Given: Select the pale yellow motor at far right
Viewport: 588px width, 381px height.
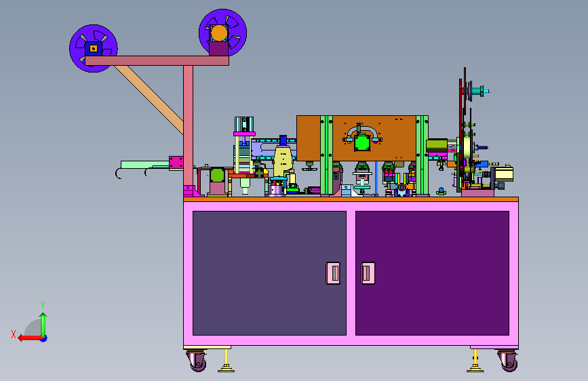Looking at the screenshot, I should (x=505, y=174).
